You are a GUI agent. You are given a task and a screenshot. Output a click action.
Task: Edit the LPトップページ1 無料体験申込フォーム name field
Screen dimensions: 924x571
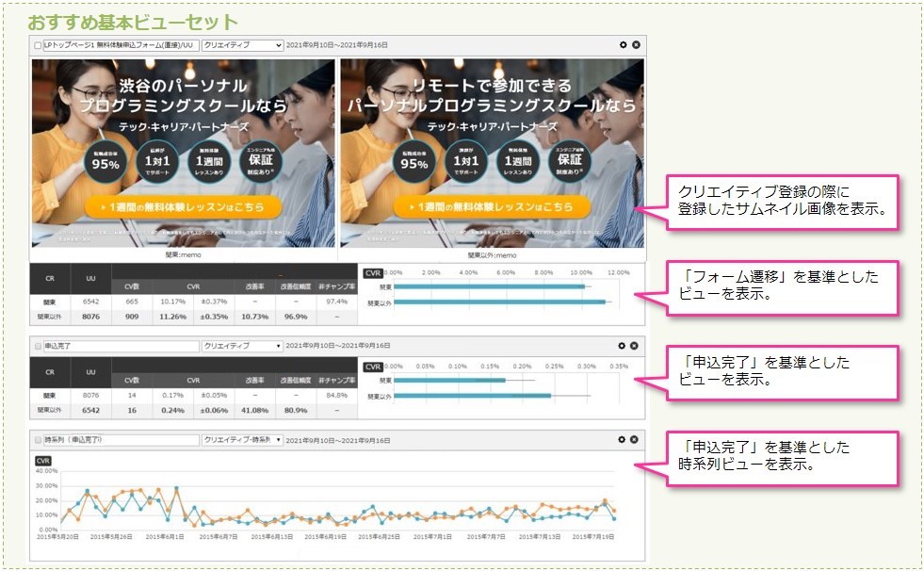(x=121, y=45)
